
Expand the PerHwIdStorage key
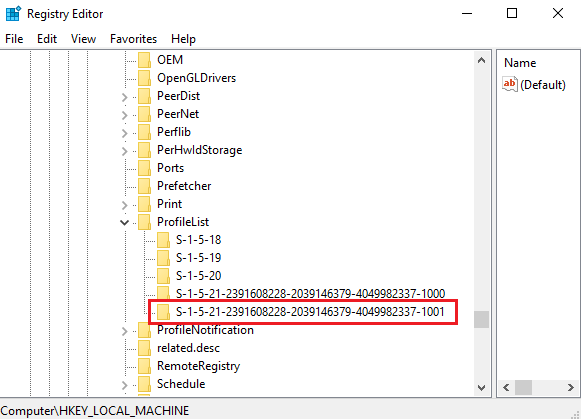point(124,151)
